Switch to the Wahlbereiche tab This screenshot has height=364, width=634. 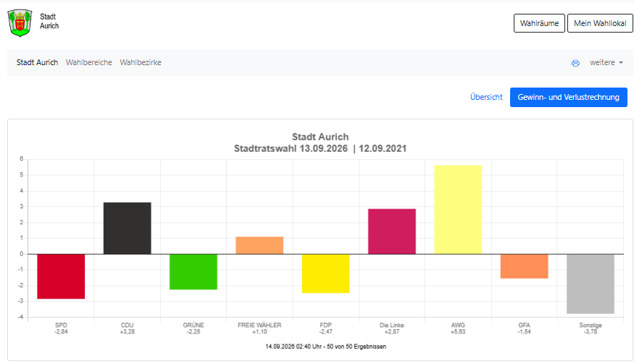point(89,62)
